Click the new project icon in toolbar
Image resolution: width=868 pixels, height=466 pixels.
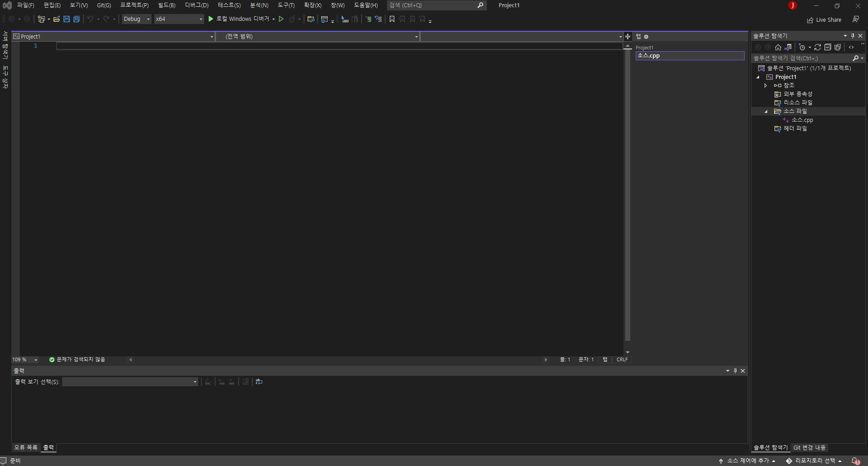[x=41, y=19]
